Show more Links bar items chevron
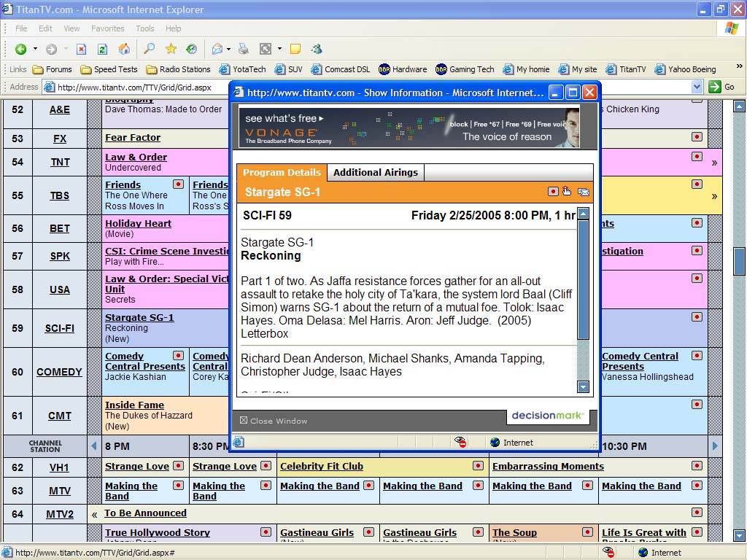This screenshot has height=560, width=747. click(739, 66)
